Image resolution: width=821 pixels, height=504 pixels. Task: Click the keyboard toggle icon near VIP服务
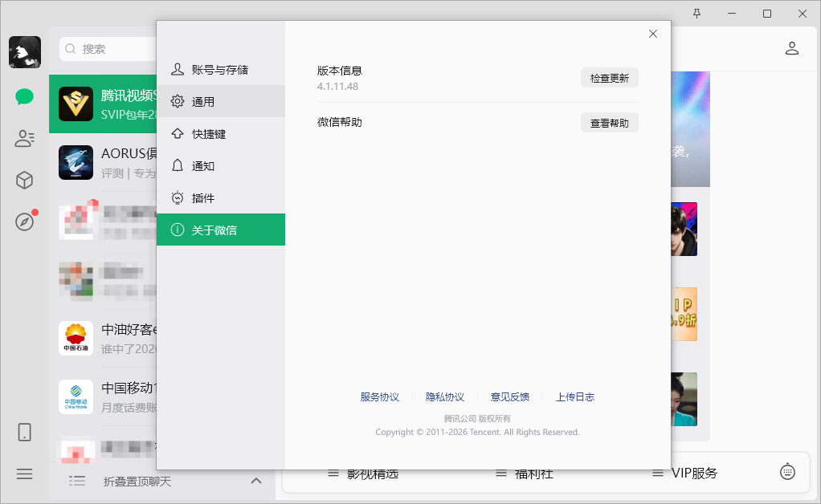(787, 472)
